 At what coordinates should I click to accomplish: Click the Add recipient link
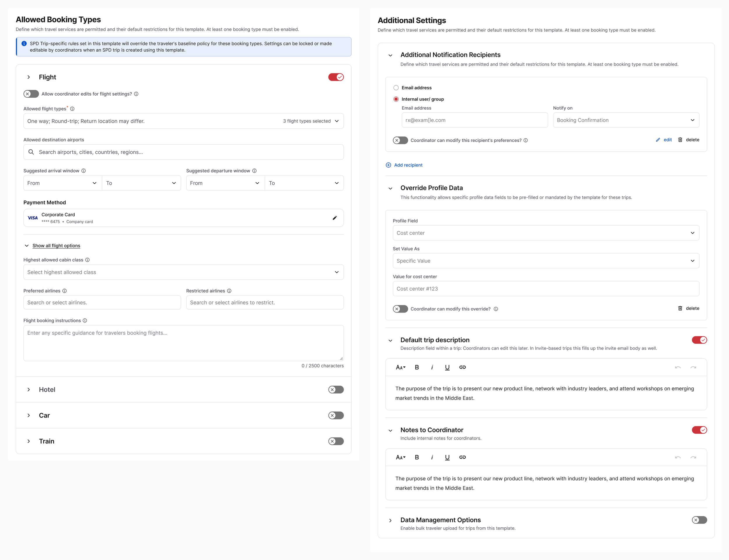404,165
